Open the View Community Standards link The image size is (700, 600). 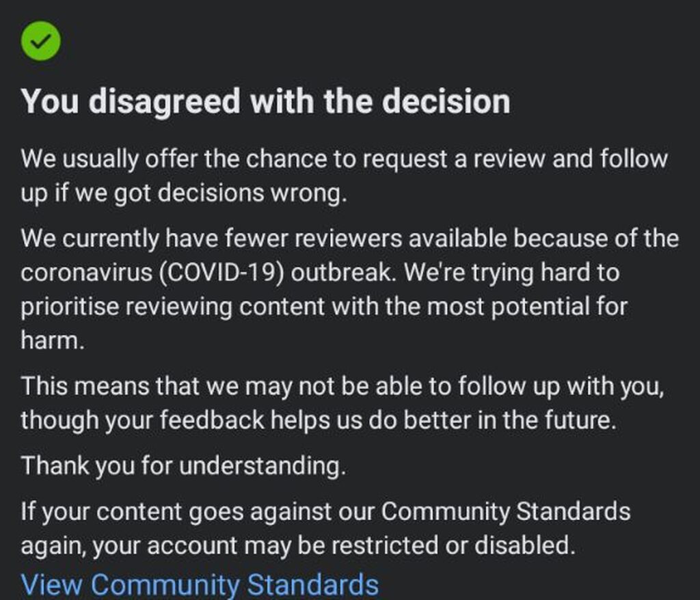(x=200, y=584)
